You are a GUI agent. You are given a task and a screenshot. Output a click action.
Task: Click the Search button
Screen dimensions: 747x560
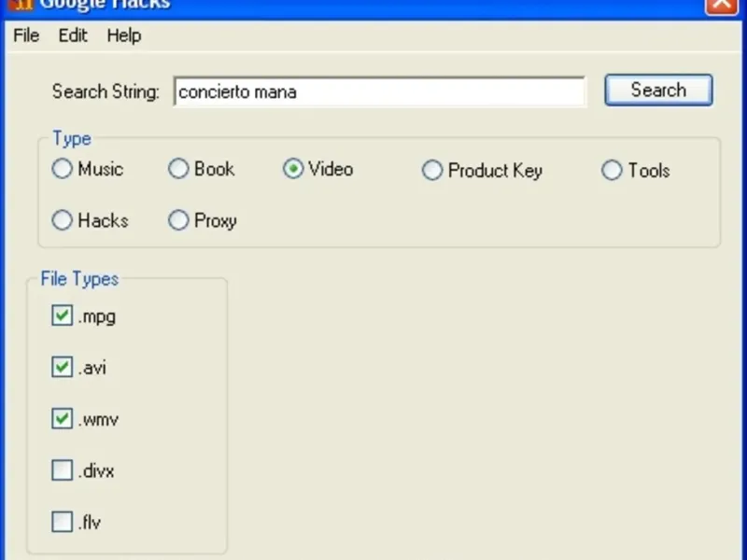coord(658,90)
